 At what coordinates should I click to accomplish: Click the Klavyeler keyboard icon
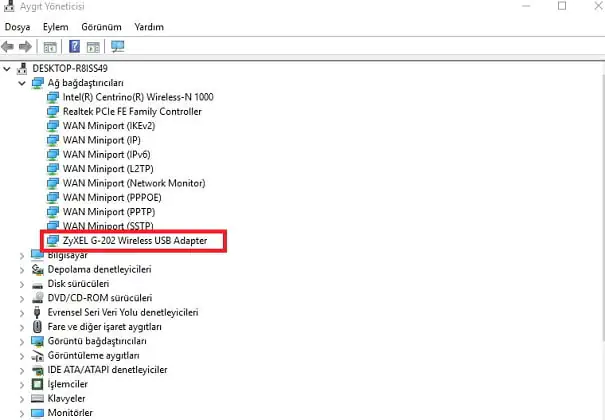pyautogui.click(x=37, y=398)
